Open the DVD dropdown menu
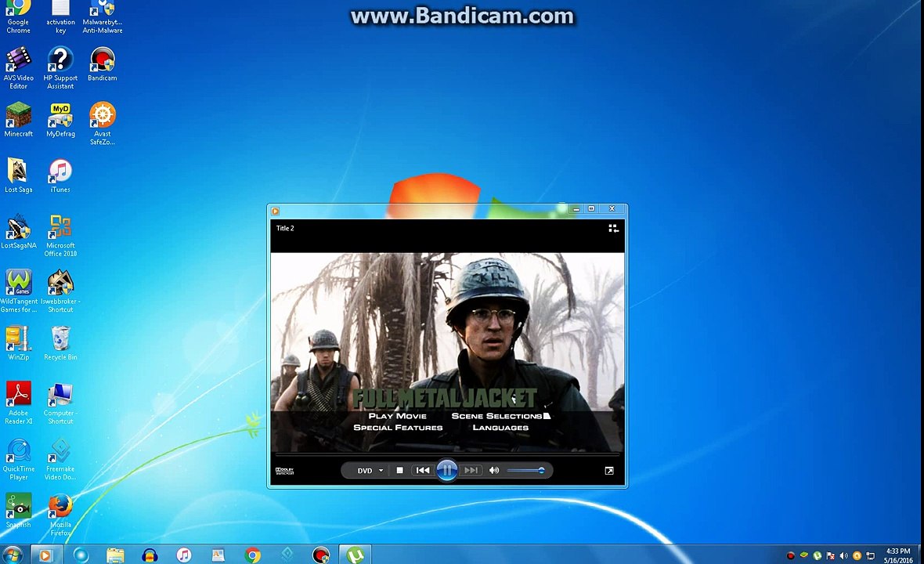 [x=370, y=470]
